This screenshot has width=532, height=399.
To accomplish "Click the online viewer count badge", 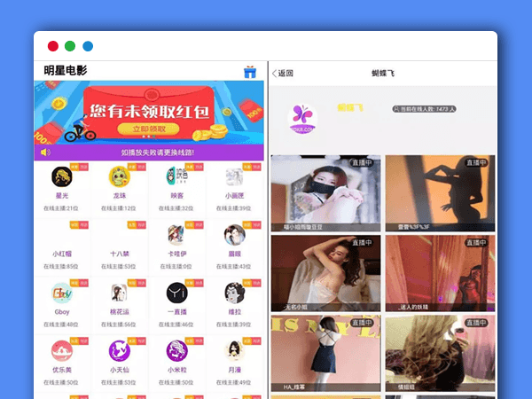I will coord(424,110).
